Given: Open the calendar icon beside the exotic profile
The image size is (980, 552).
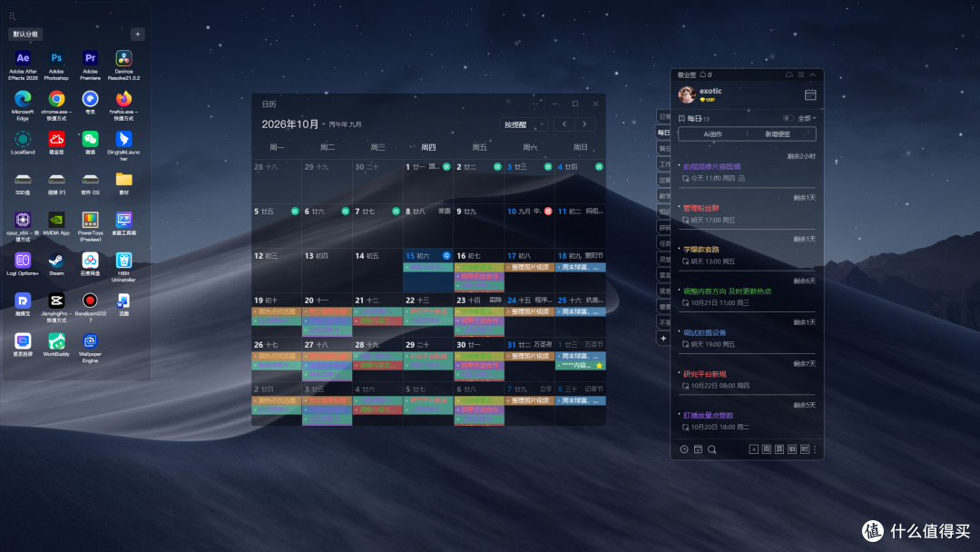Looking at the screenshot, I should click(810, 95).
